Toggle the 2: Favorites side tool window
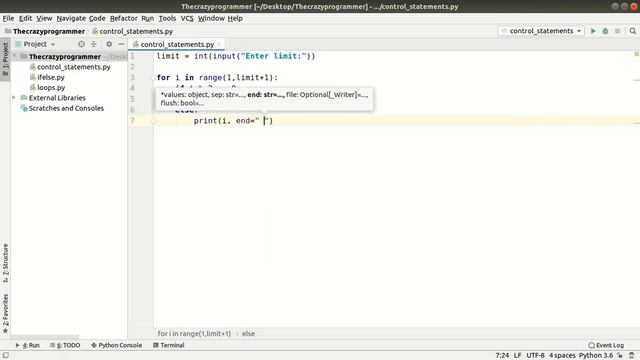Image resolution: width=640 pixels, height=360 pixels. tap(5, 313)
